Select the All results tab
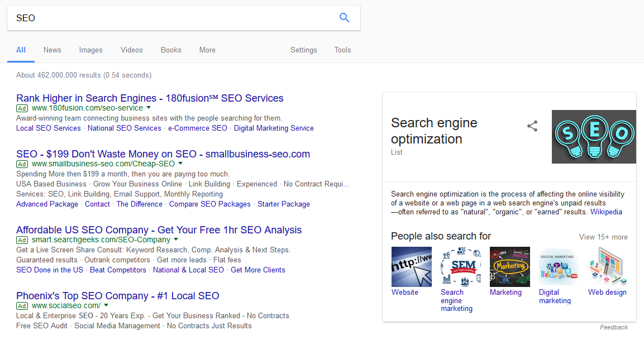Image resolution: width=644 pixels, height=340 pixels. click(x=21, y=50)
